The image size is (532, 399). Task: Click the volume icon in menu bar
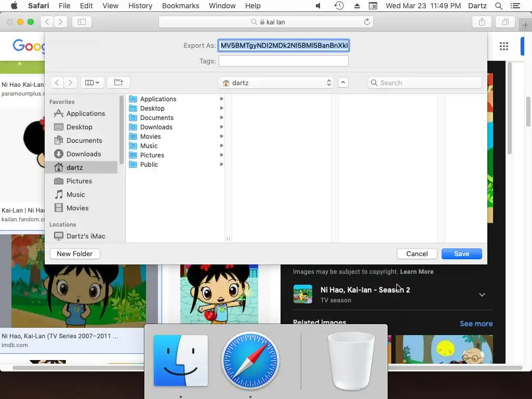318,6
